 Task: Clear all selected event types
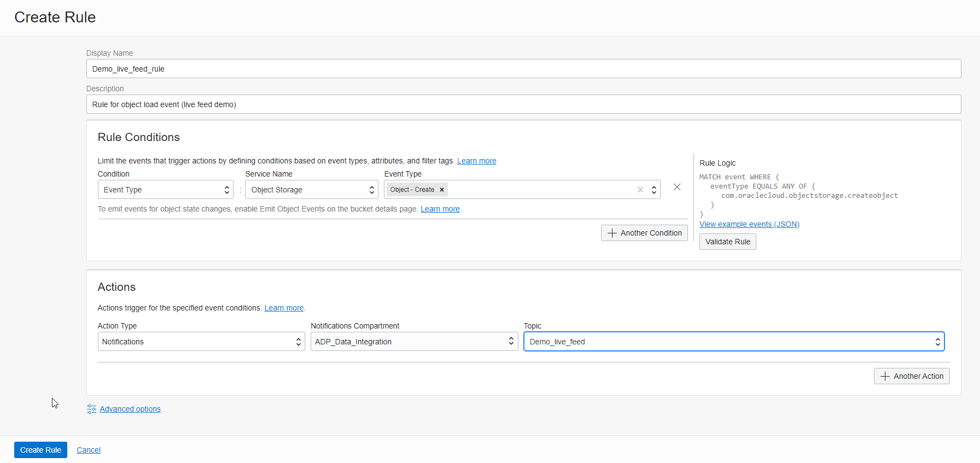640,190
